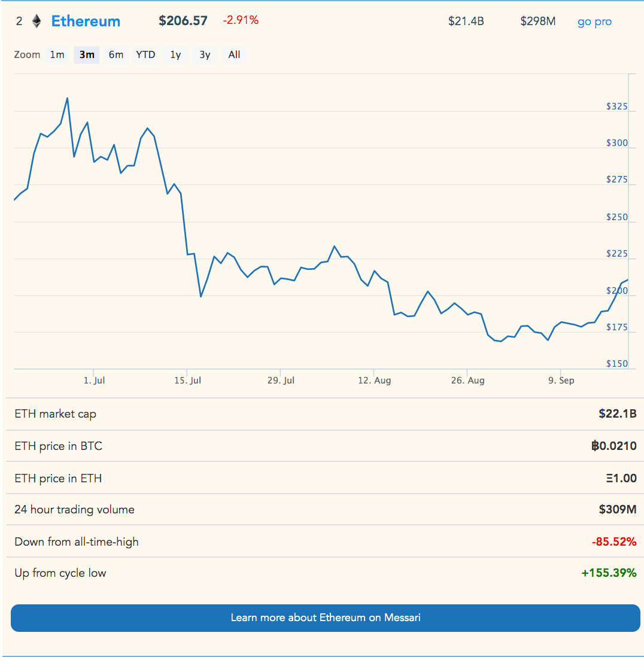This screenshot has height=657, width=644.
Task: Click the 9. Sep date axis label
Action: [x=561, y=381]
